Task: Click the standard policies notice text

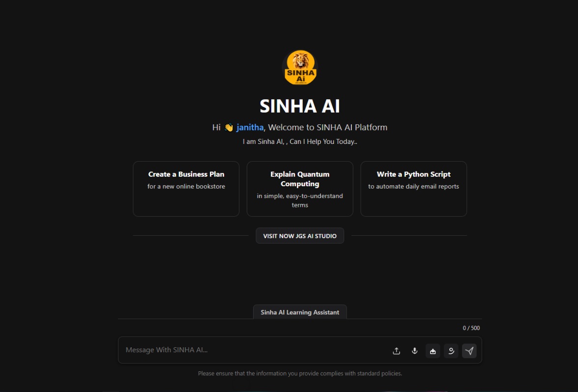Action: click(x=300, y=373)
